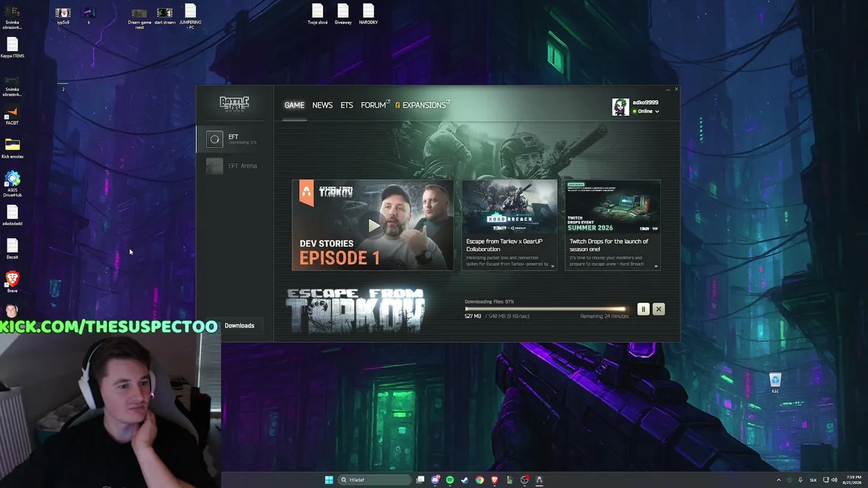Read more on Twitch Drops article arrow
This screenshot has width=868, height=488.
[656, 266]
